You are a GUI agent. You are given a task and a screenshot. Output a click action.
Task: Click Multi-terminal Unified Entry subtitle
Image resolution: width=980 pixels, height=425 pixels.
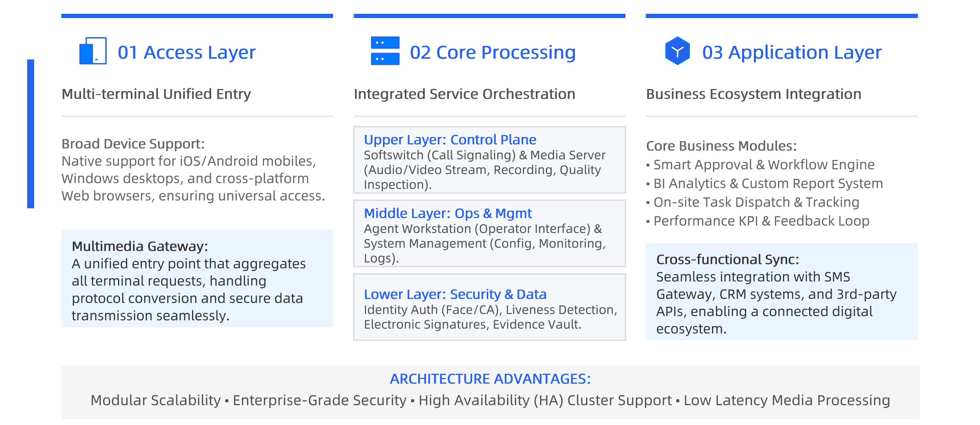(156, 94)
